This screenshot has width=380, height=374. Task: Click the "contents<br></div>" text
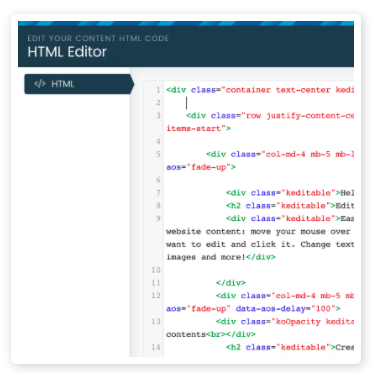211,334
